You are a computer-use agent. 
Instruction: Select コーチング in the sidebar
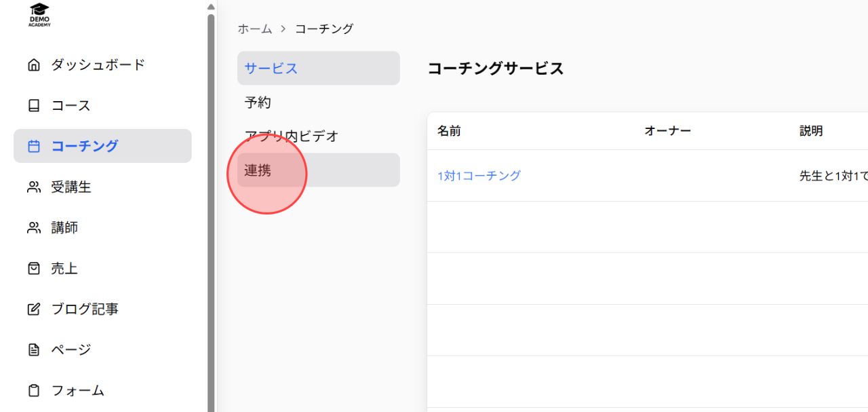pos(102,146)
